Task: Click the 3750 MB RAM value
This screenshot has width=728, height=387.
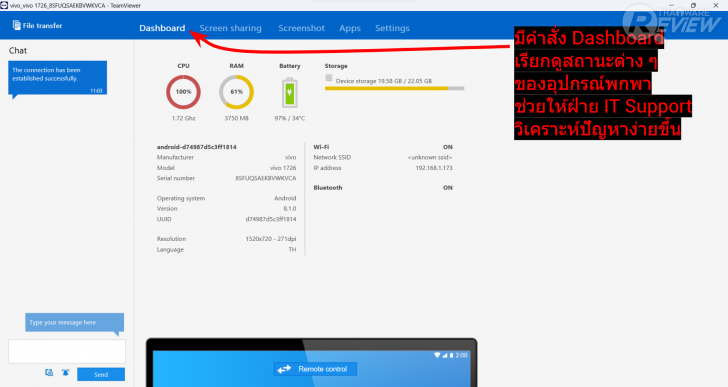Action: tap(236, 118)
